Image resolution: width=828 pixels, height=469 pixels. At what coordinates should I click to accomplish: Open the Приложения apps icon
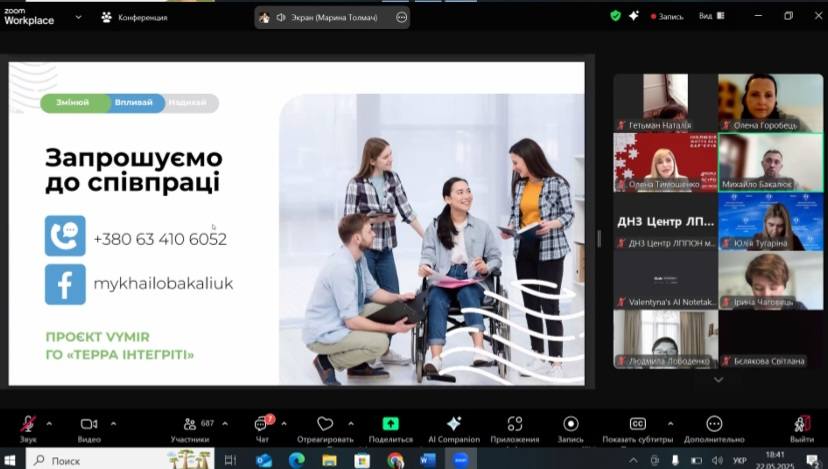[x=515, y=424]
